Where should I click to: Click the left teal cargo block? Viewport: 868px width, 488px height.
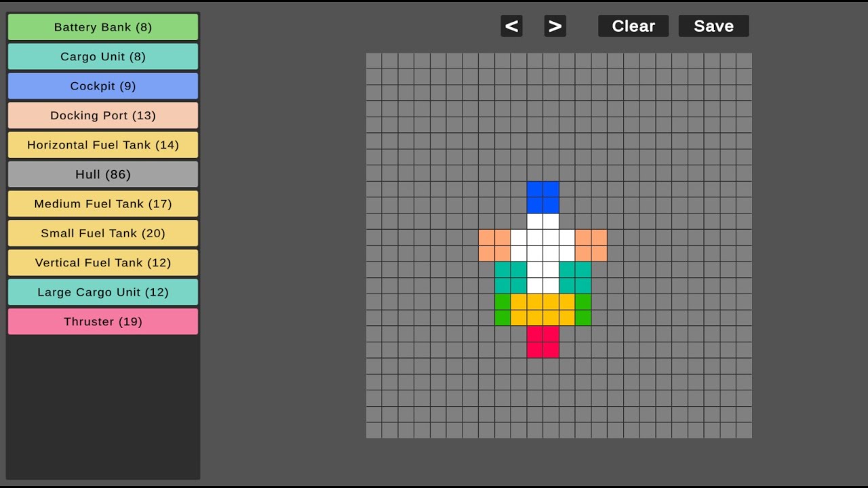511,277
